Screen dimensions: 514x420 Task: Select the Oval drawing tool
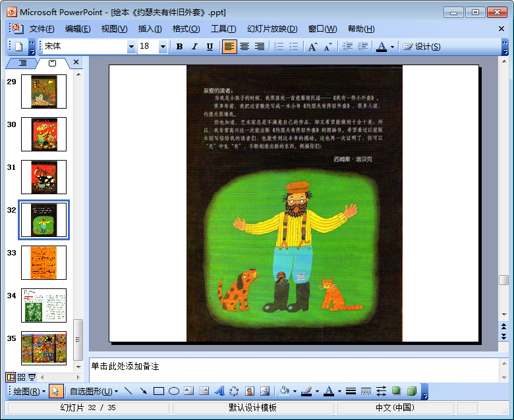(174, 391)
